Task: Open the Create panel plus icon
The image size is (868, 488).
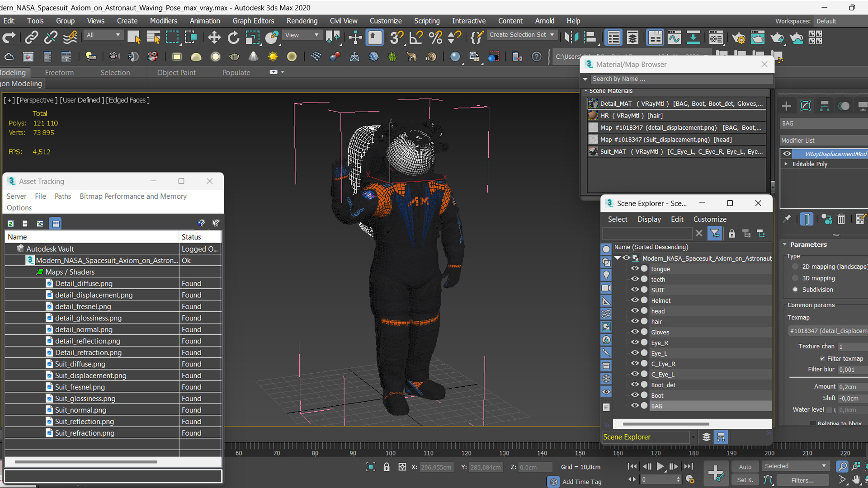Action: click(x=786, y=106)
